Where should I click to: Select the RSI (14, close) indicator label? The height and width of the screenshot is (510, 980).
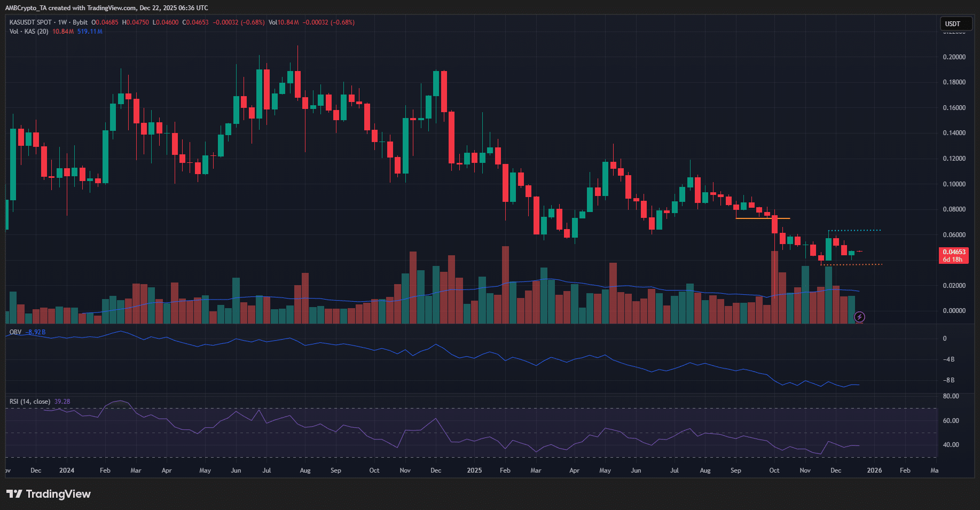[30, 402]
